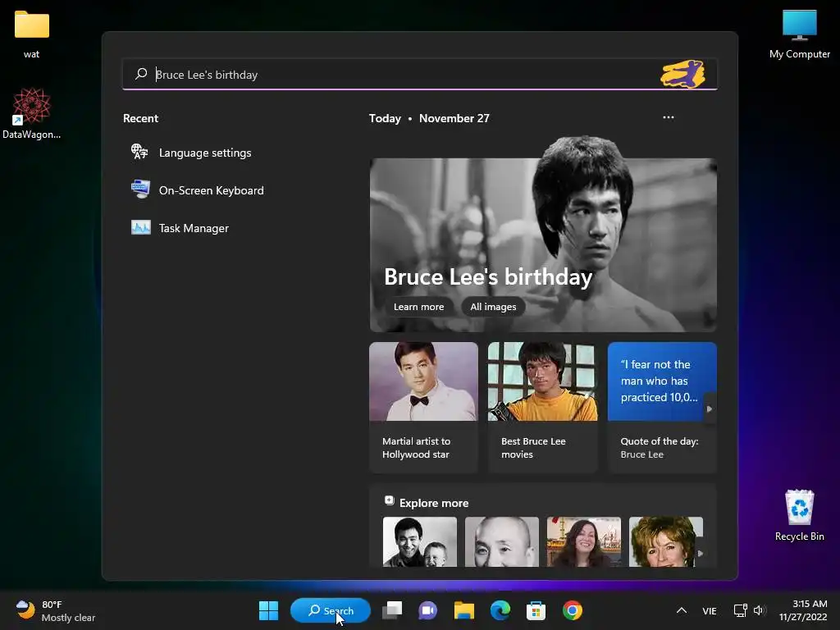Click the Today November 27 heading
840x630 pixels.
[429, 118]
